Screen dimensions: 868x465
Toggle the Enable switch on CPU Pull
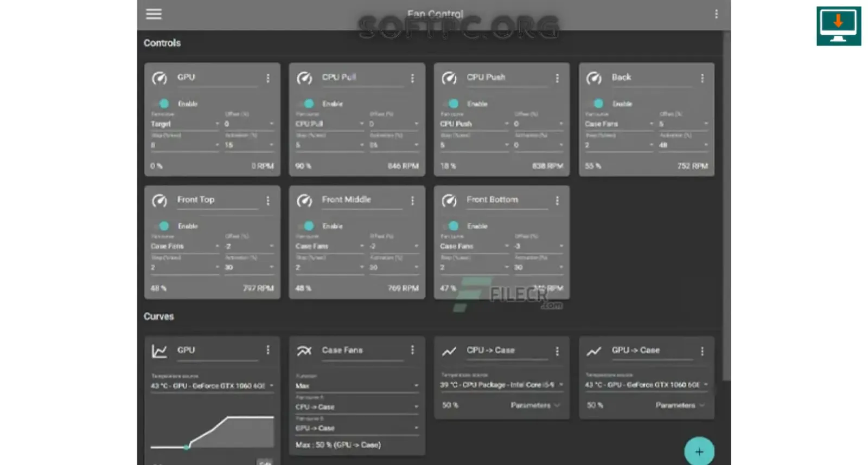point(307,104)
